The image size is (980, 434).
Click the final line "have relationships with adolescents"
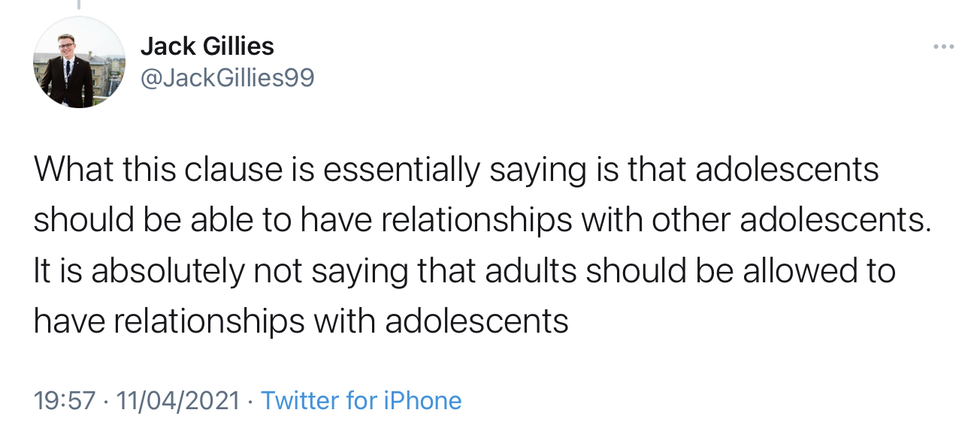tap(301, 321)
